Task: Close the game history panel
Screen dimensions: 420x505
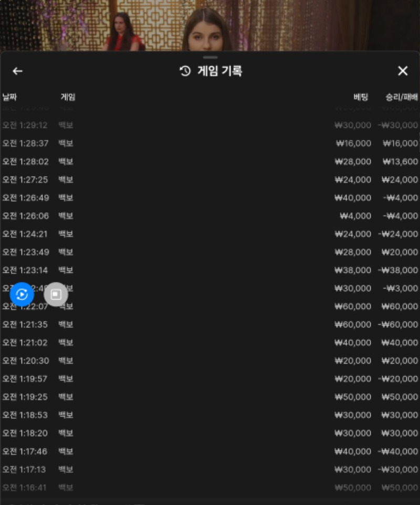Action: 403,71
